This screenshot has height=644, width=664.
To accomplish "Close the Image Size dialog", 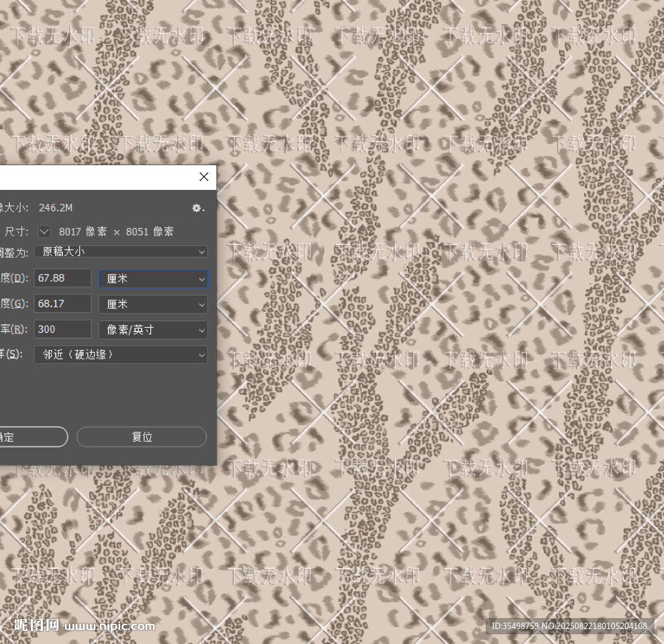I will pyautogui.click(x=204, y=177).
